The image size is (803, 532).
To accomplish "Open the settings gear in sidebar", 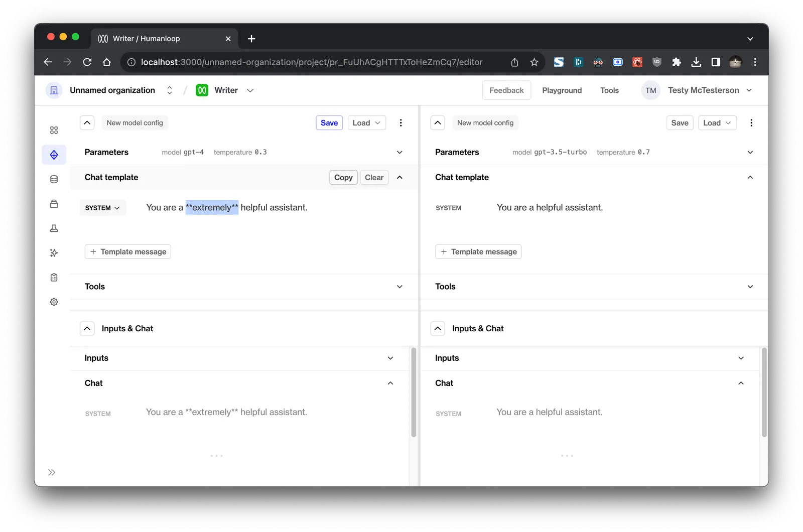I will coord(54,302).
